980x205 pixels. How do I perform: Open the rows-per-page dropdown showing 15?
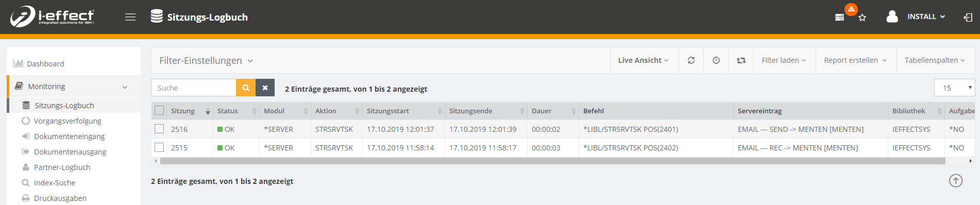point(954,88)
